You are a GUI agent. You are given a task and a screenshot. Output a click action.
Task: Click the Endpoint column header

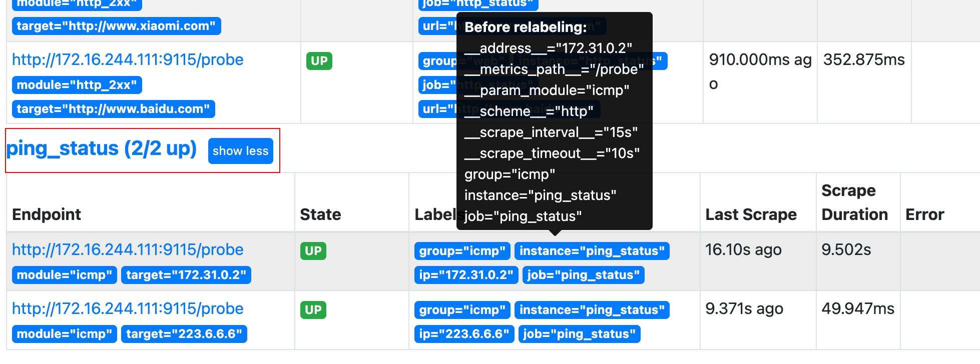point(47,214)
